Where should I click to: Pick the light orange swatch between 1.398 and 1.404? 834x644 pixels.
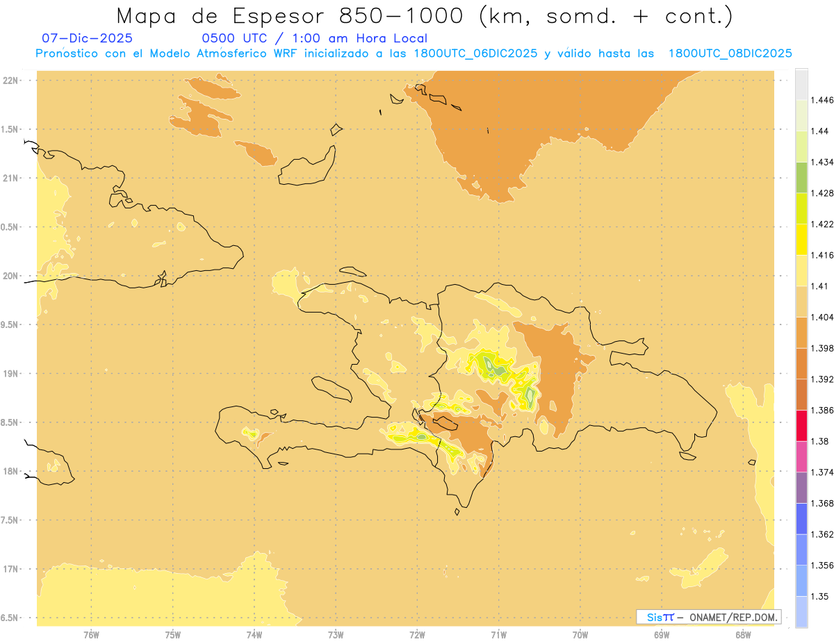coord(801,333)
